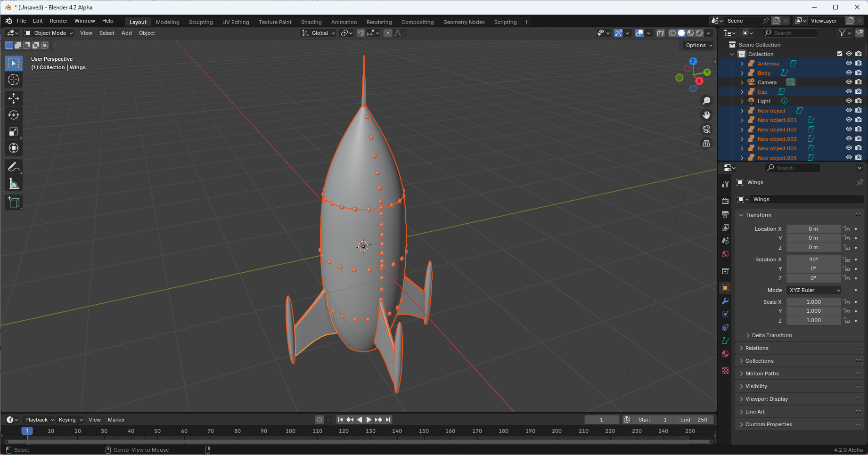Image resolution: width=868 pixels, height=455 pixels.
Task: Expand the Body object tree row
Action: click(x=742, y=73)
